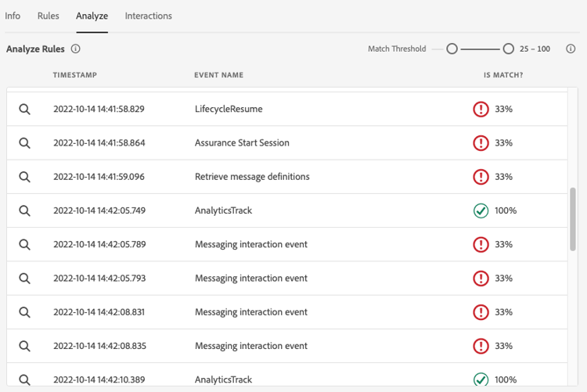This screenshot has width=587, height=392.
Task: Click the Is Match? column header
Action: coord(503,75)
